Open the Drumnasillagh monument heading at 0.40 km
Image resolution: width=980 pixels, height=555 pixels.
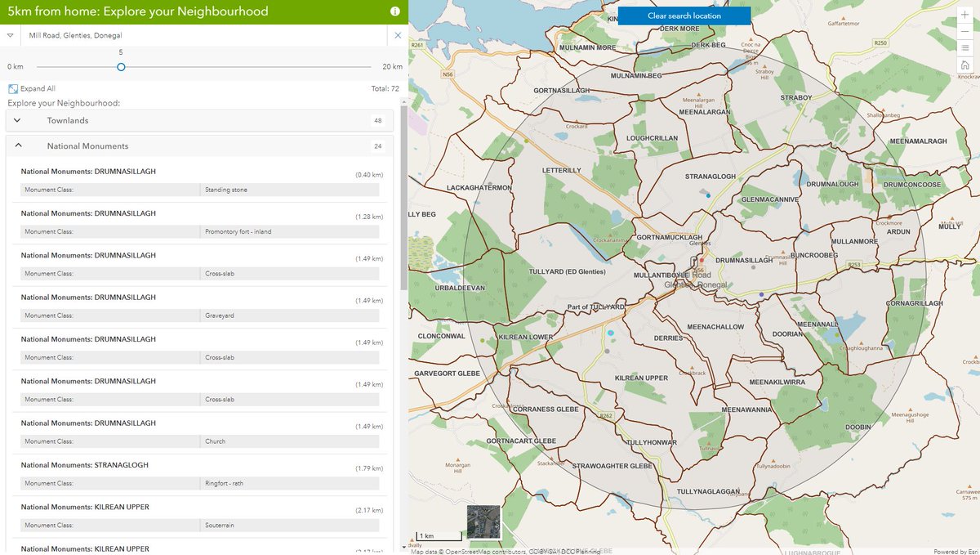[87, 172]
